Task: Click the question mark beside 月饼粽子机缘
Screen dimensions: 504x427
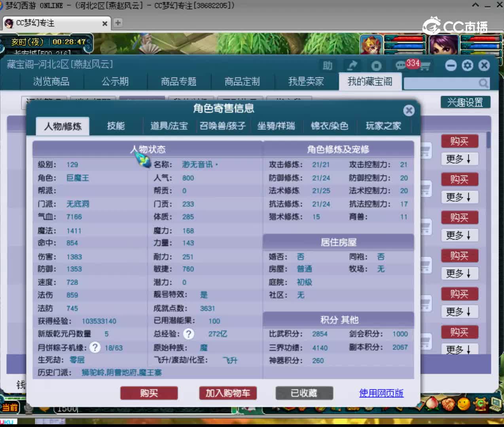Action: click(x=95, y=348)
